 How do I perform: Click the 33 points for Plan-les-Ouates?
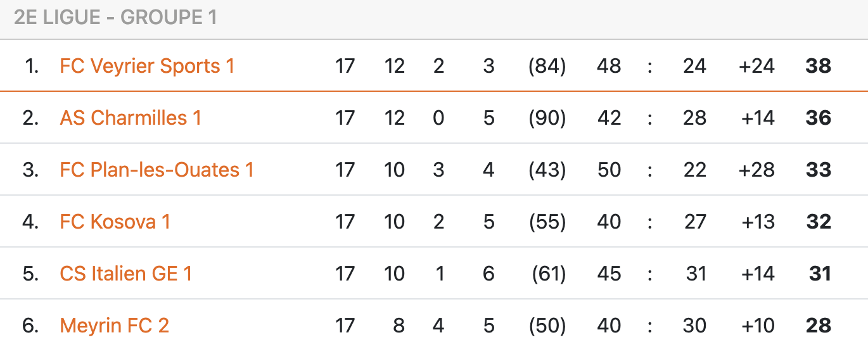coord(818,170)
